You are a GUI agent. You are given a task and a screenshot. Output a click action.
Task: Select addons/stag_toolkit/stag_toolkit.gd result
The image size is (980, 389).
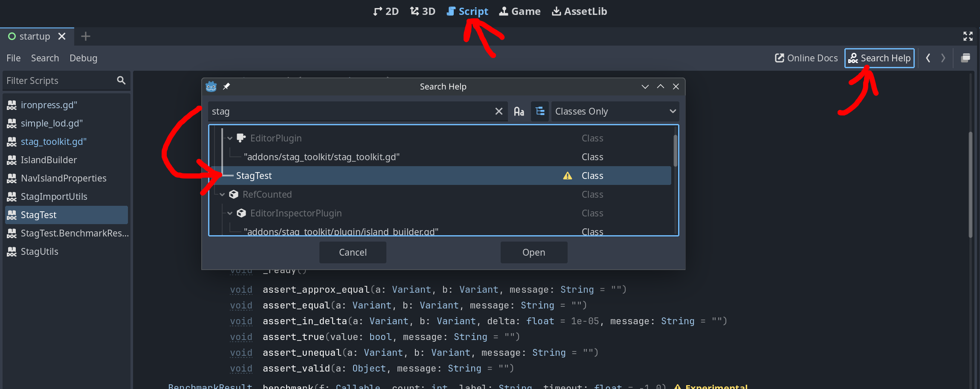click(441, 157)
